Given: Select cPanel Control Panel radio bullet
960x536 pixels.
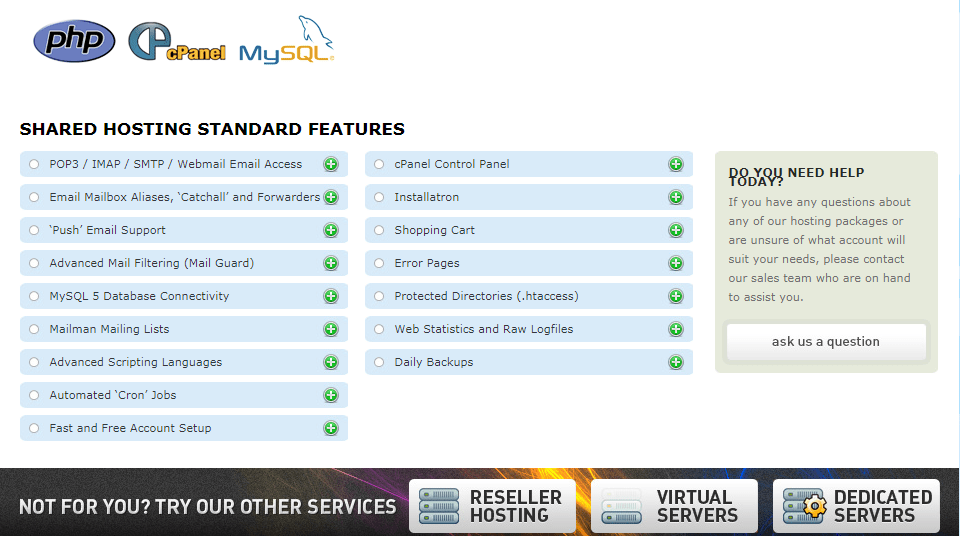Looking at the screenshot, I should [379, 164].
